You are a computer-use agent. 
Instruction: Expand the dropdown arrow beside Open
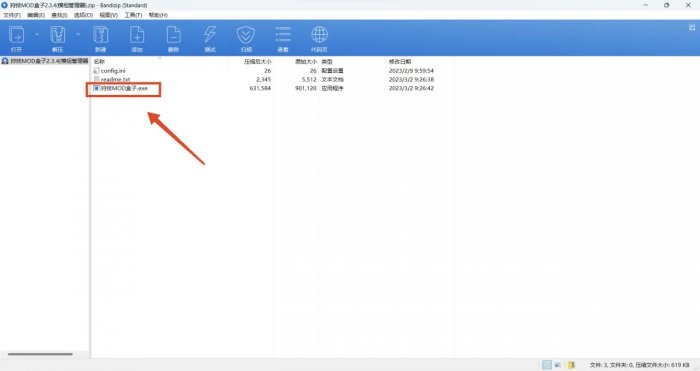[37, 34]
